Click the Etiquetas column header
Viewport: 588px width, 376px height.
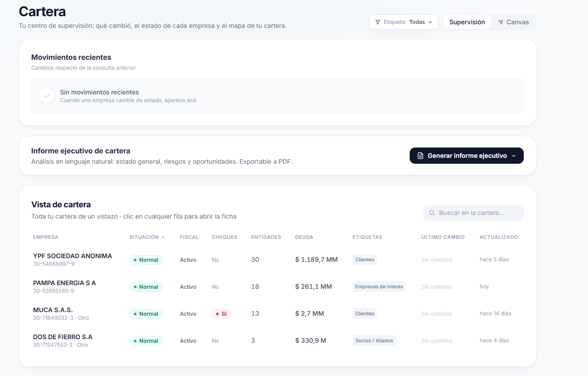[x=367, y=237]
